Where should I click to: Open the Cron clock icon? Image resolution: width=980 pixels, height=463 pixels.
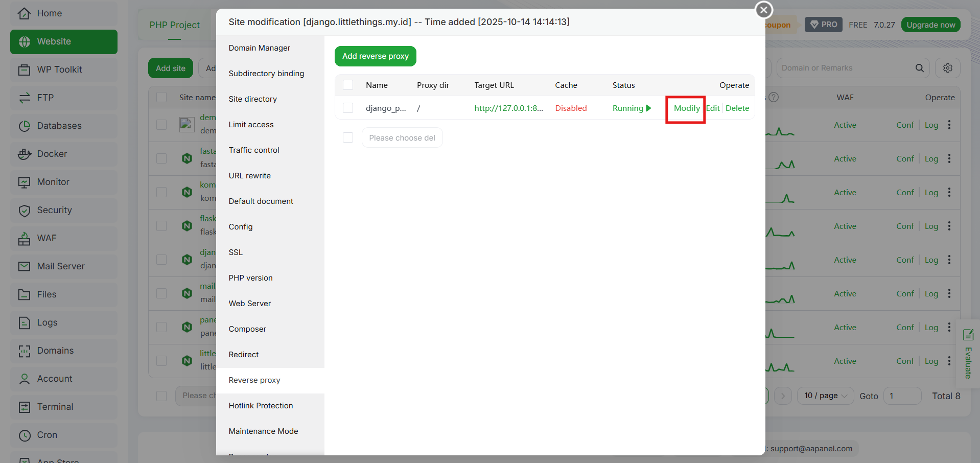[24, 435]
